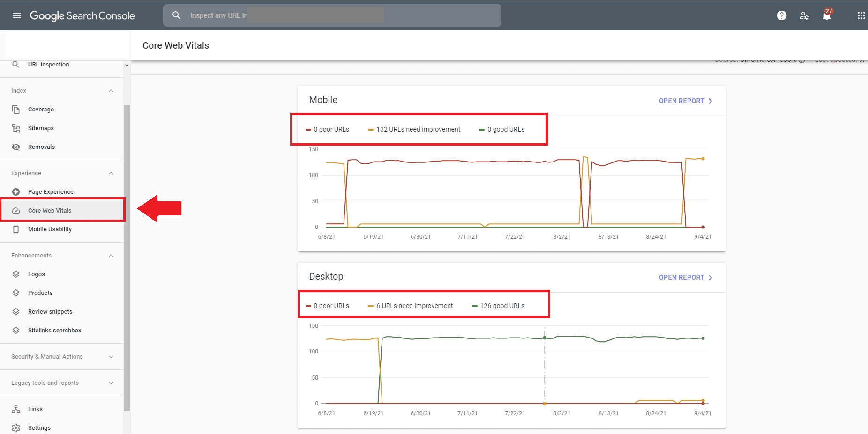The height and width of the screenshot is (434, 868).
Task: Click the Settings gear icon
Action: click(16, 427)
